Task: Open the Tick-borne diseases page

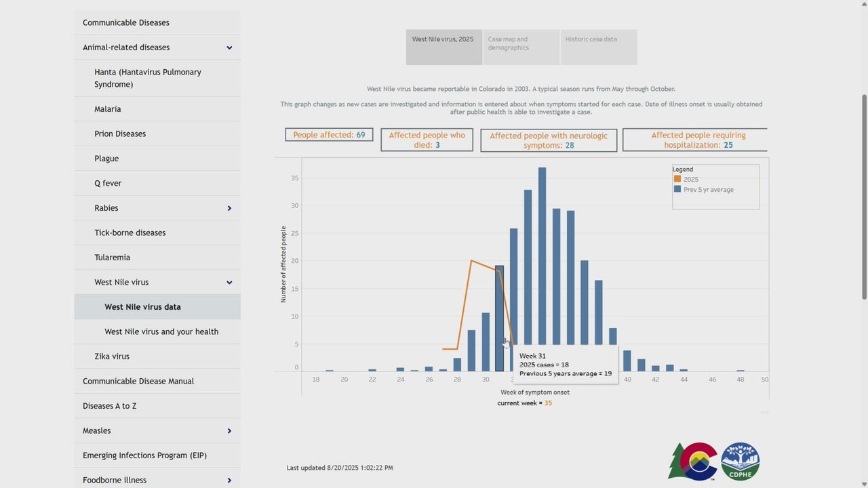Action: click(130, 232)
